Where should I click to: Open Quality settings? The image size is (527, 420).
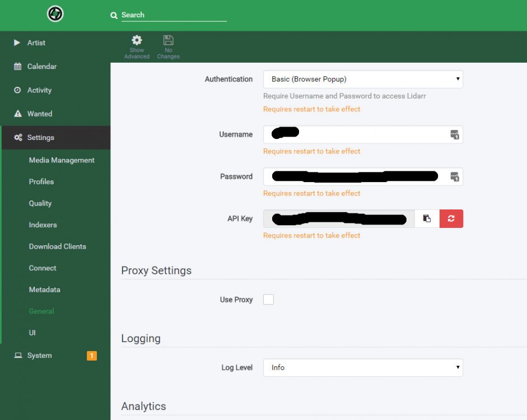tap(40, 203)
